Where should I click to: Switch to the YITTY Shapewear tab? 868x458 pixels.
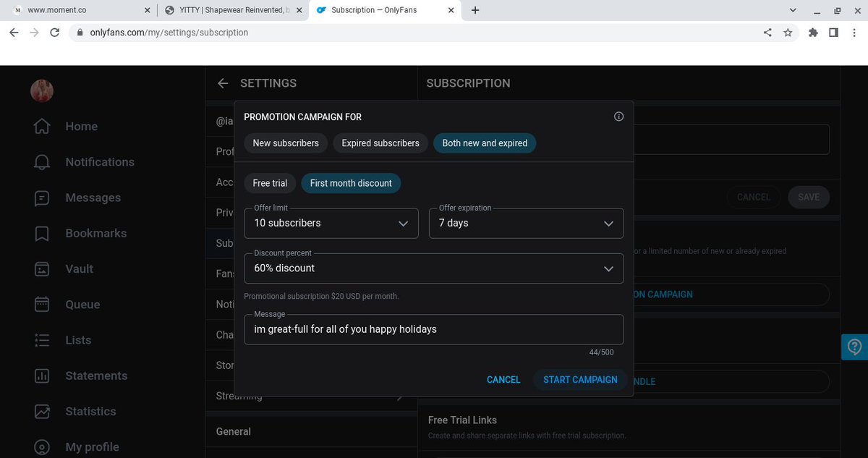click(233, 11)
